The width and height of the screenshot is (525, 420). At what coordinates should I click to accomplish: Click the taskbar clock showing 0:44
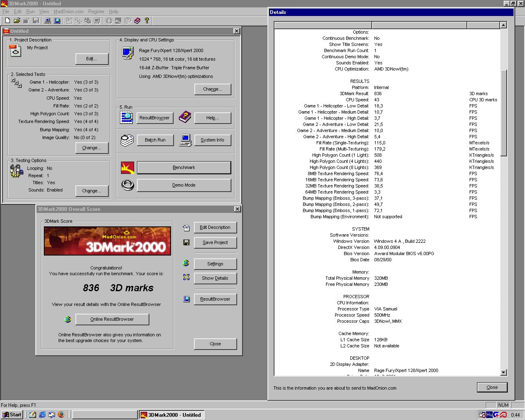[515, 415]
